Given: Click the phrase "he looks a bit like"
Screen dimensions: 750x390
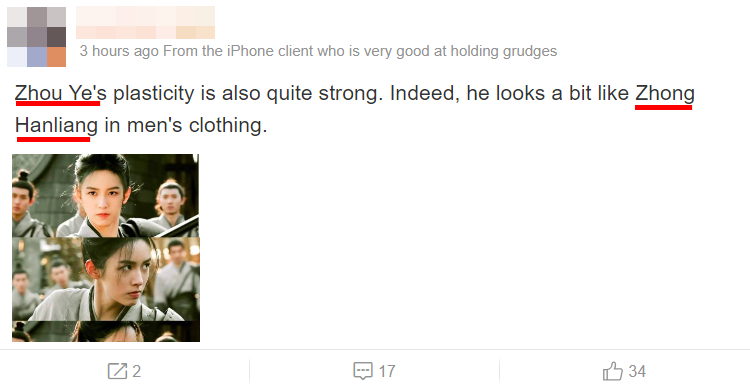Looking at the screenshot, I should click(x=548, y=93).
